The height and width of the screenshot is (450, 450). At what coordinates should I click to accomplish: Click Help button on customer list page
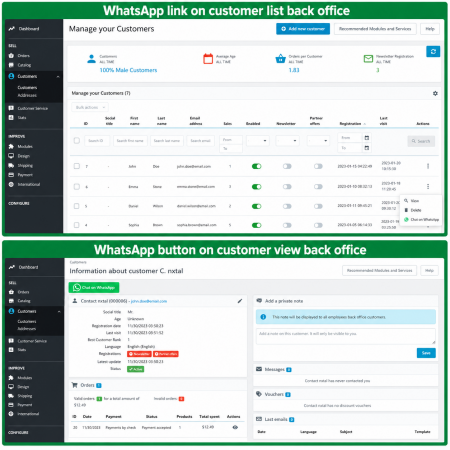[x=430, y=29]
